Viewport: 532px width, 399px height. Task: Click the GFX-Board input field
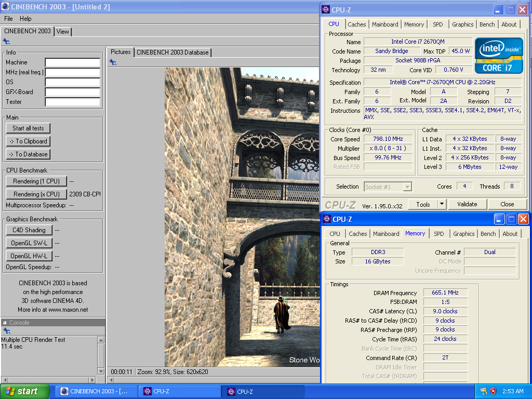pyautogui.click(x=73, y=92)
